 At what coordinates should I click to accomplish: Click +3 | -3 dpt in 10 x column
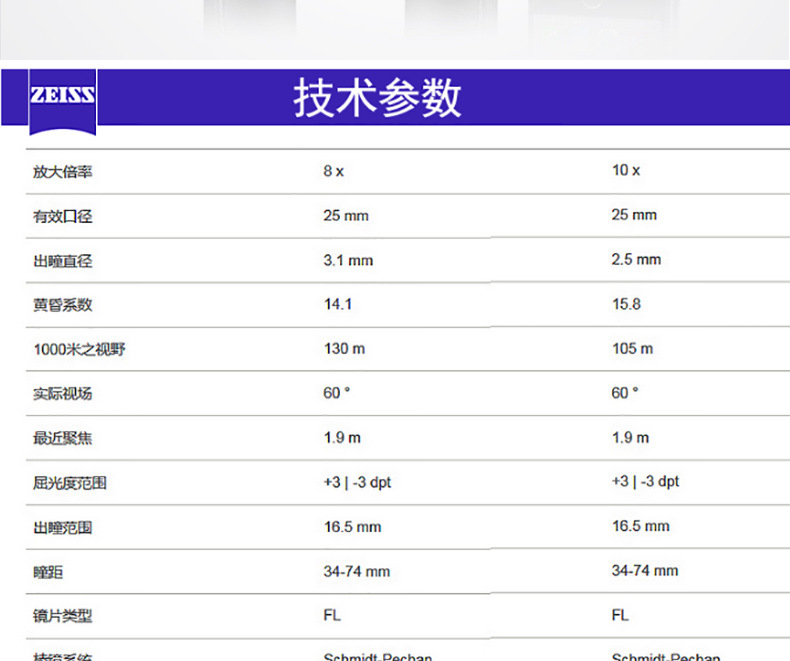[x=646, y=481]
